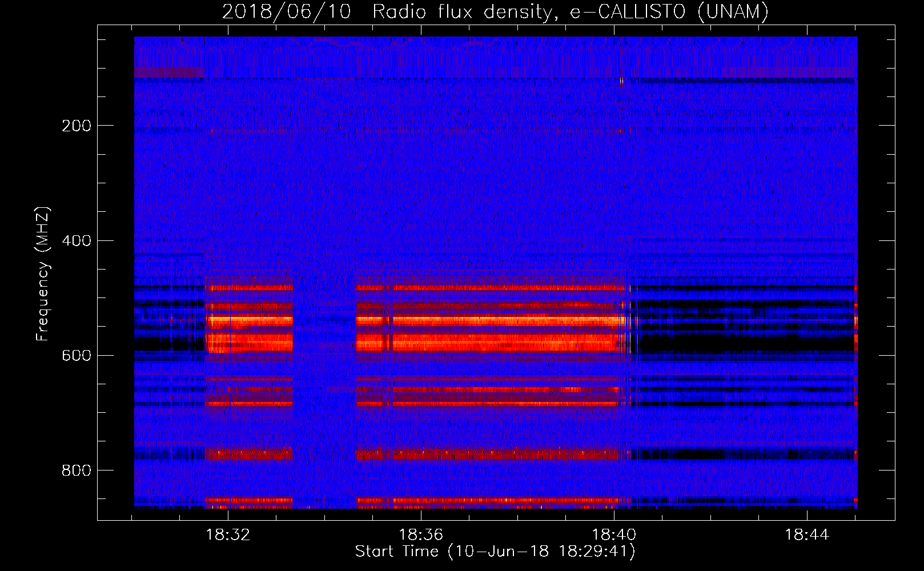Click the 600 frequency tick label

coord(77,355)
